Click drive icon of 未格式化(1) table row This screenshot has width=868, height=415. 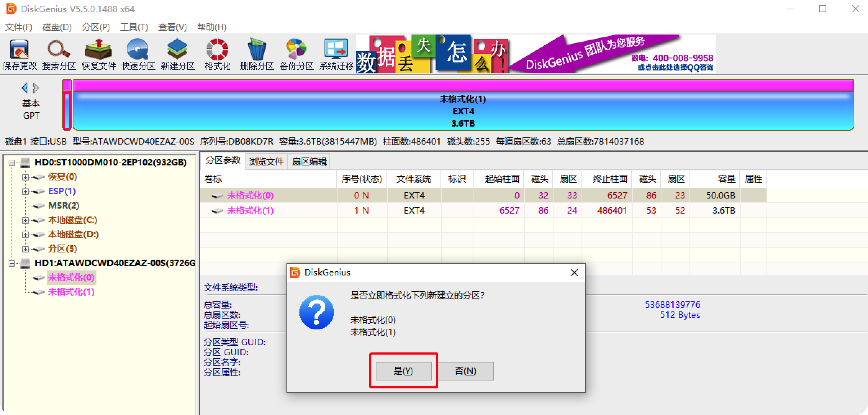click(x=217, y=211)
